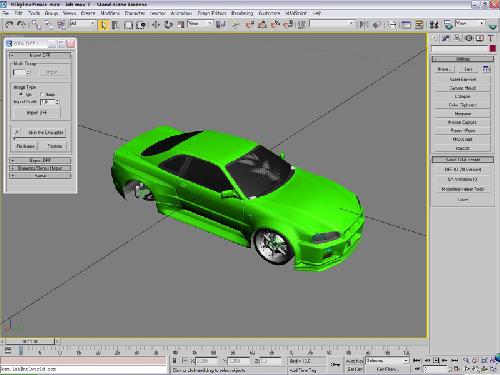Click the Undo arrow icon
The image size is (500, 375).
coord(9,24)
